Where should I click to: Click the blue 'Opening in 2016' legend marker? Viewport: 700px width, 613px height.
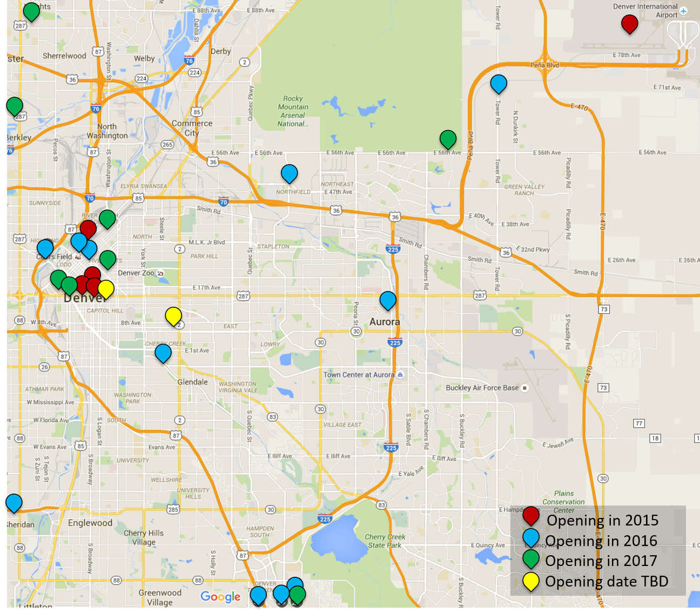(531, 537)
